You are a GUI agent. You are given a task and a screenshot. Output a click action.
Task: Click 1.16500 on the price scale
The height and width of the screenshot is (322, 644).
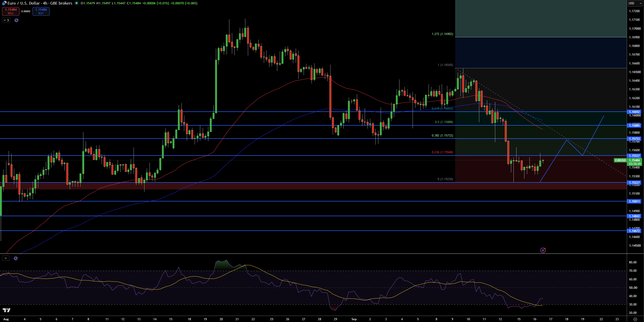(634, 72)
